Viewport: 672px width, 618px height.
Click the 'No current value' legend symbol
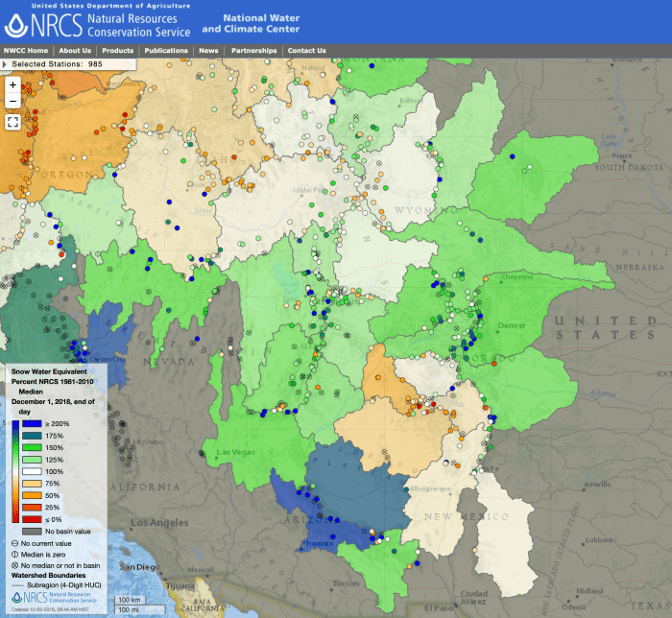click(x=12, y=543)
